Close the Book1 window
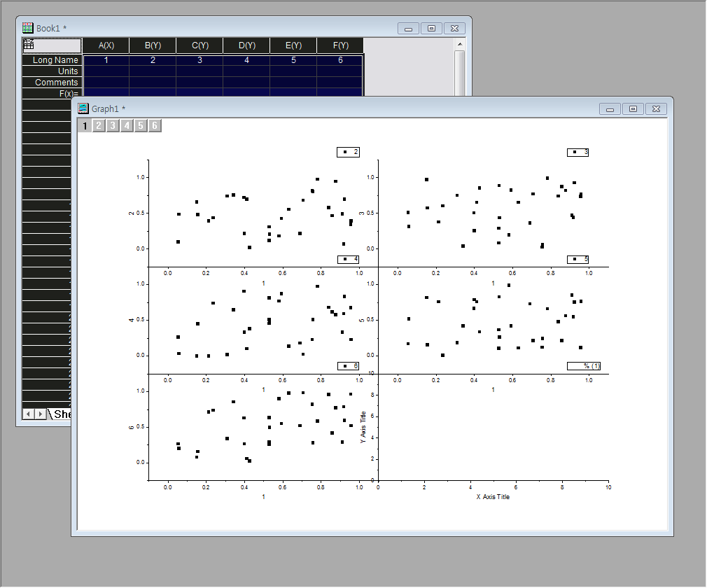 coord(454,29)
